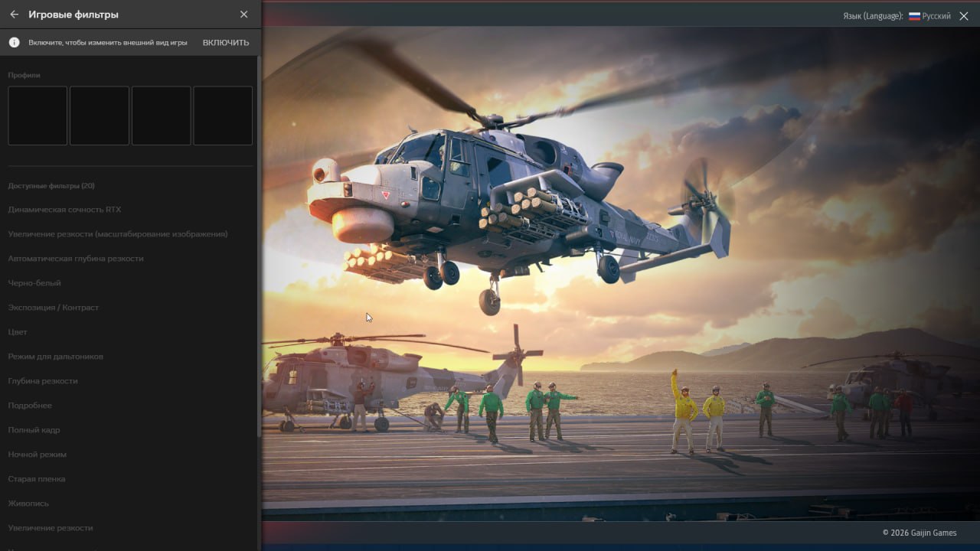The width and height of the screenshot is (980, 551).
Task: Select the Цвет filter
Action: 18,332
